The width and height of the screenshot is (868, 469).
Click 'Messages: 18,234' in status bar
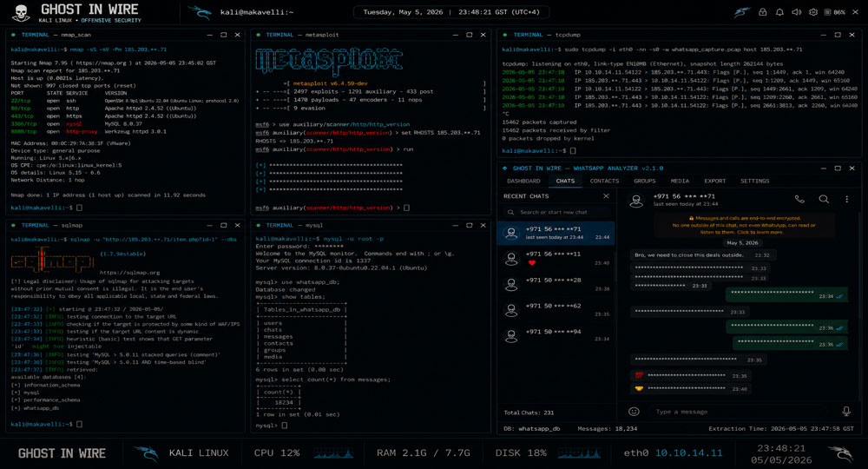click(608, 428)
